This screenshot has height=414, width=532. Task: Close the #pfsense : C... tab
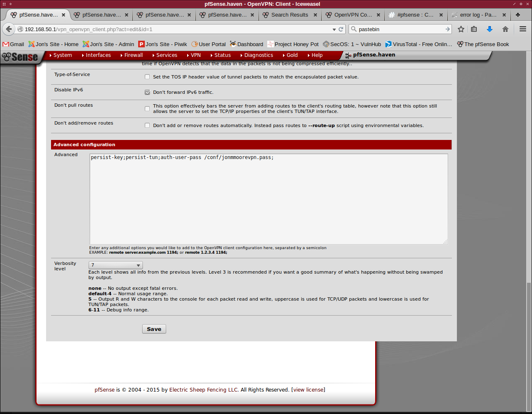tap(441, 15)
